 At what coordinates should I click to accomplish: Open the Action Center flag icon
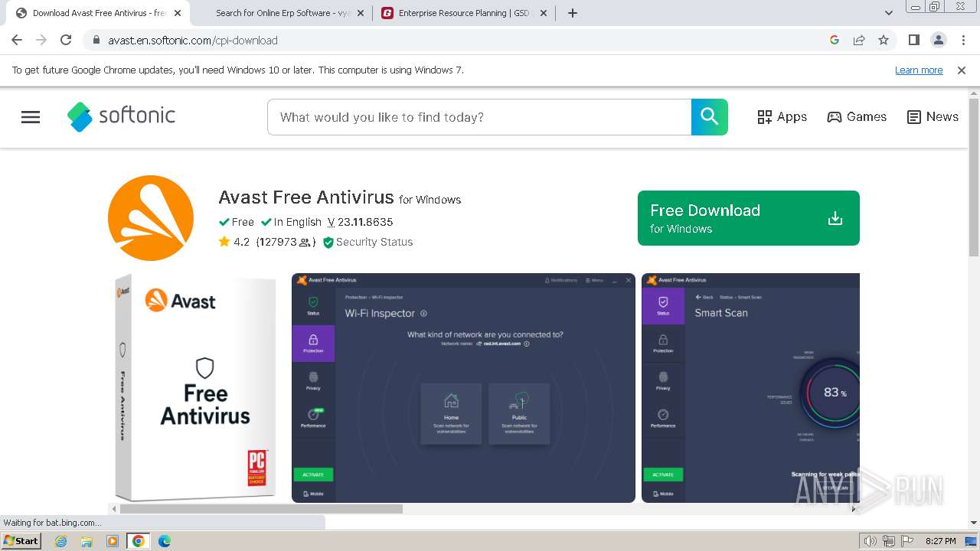tap(907, 541)
